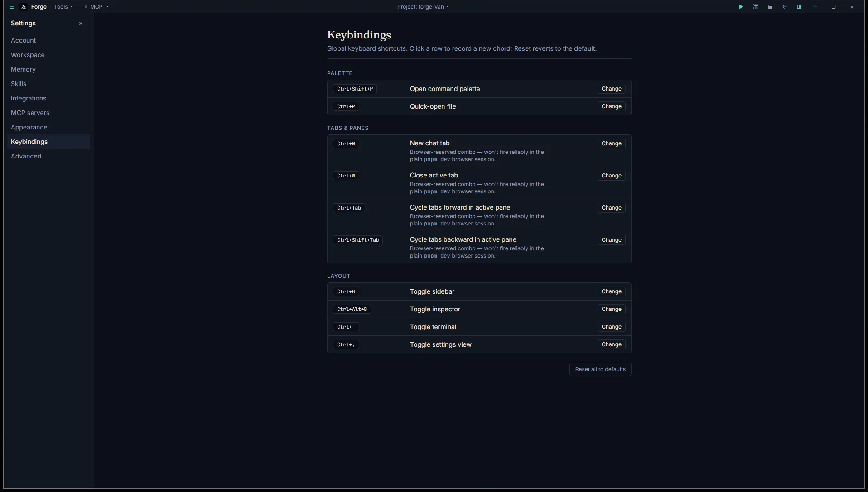Open the Tools dropdown menu
The height and width of the screenshot is (492, 868).
tap(63, 7)
